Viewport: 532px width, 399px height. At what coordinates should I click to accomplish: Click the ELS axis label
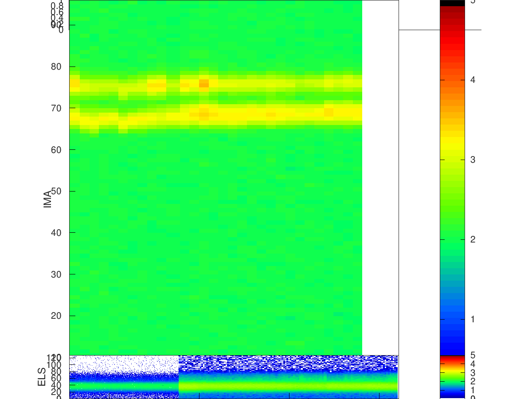click(42, 377)
